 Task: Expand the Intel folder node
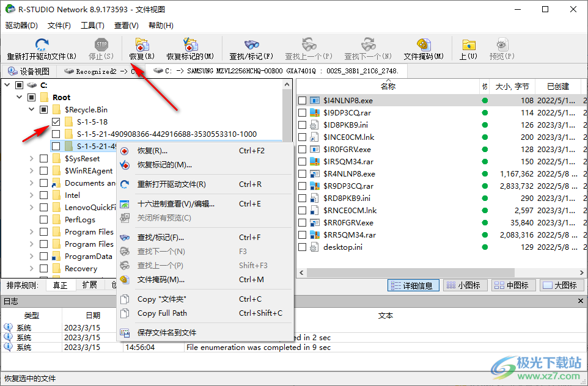pos(32,195)
